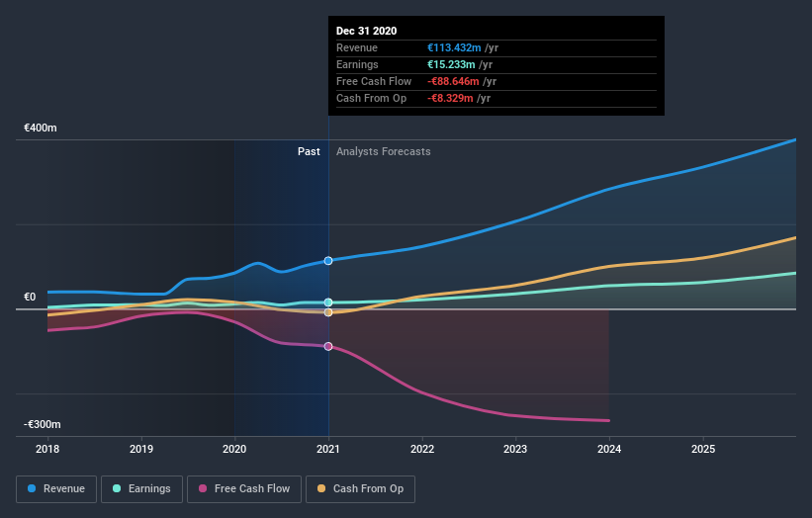Click the 2024 x-axis label

609,449
